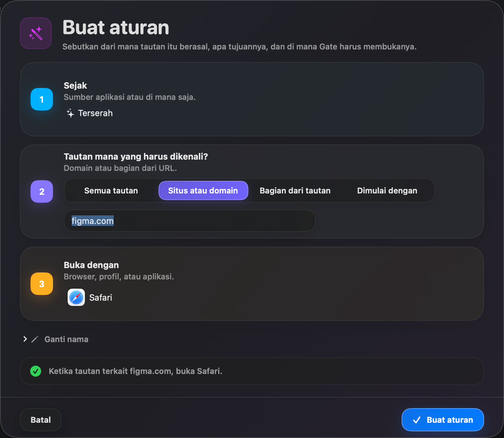Open the Terserah source selector
Image resolution: width=504 pixels, height=438 pixels.
pos(90,113)
